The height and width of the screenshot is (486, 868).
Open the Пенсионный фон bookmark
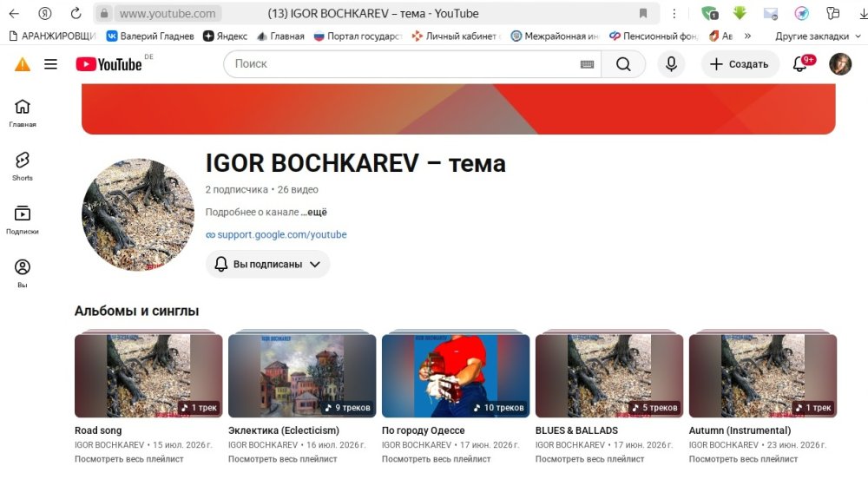pyautogui.click(x=654, y=36)
